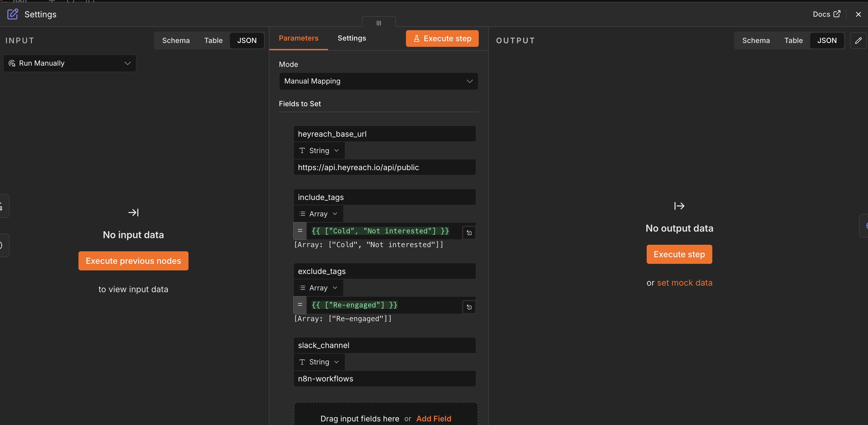Edit the slack_channel field name
Screen dimensions: 868x425
tap(384, 345)
